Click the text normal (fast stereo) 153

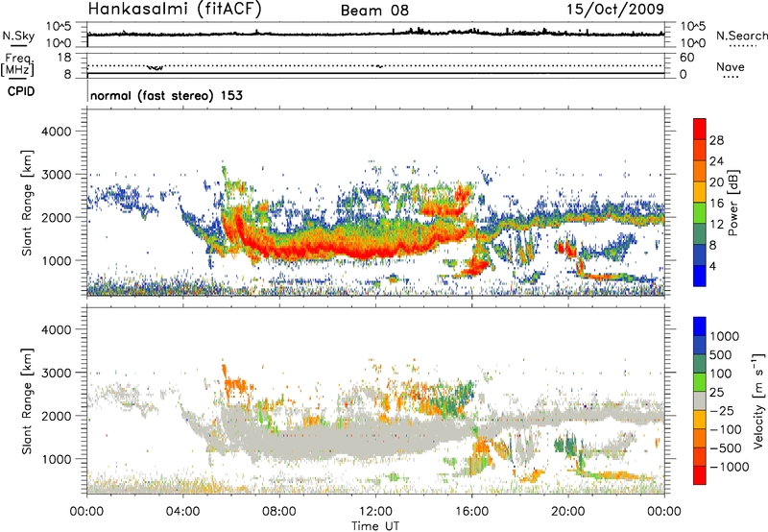coord(166,96)
